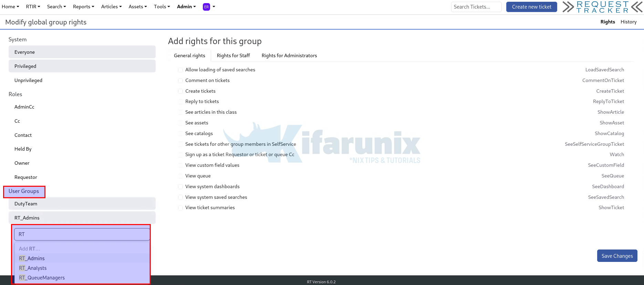Open Rights for Administrators tab

pos(289,55)
